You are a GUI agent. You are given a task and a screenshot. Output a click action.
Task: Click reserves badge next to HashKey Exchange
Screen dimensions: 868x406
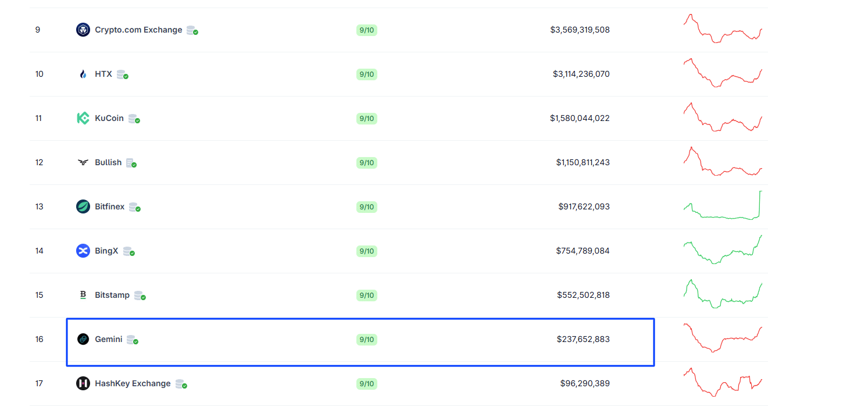(181, 384)
